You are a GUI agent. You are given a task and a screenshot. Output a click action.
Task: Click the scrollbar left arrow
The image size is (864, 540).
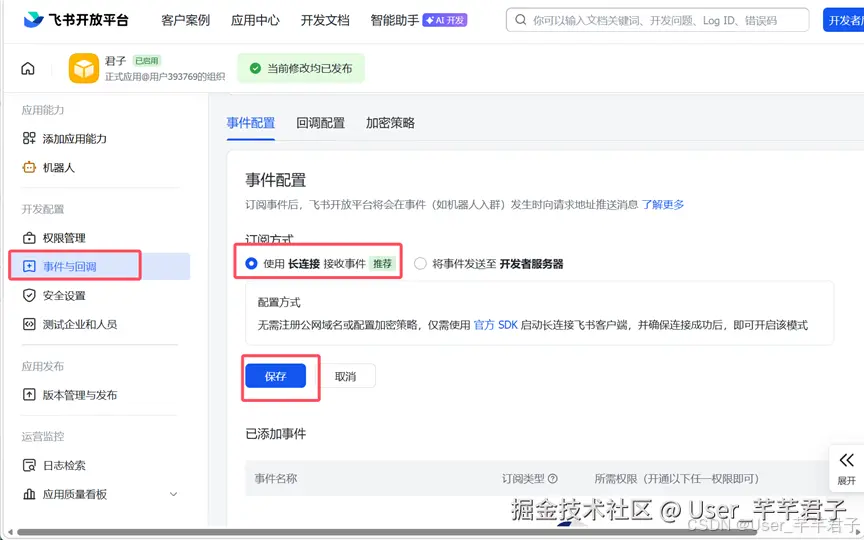pos(10,532)
